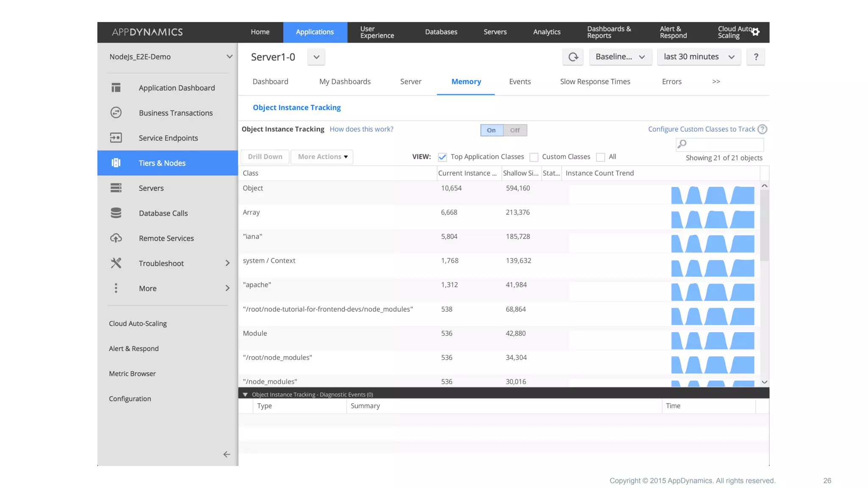Screen dimensions: 868x488
Task: Sort by the Current Instance column header
Action: [x=469, y=173]
